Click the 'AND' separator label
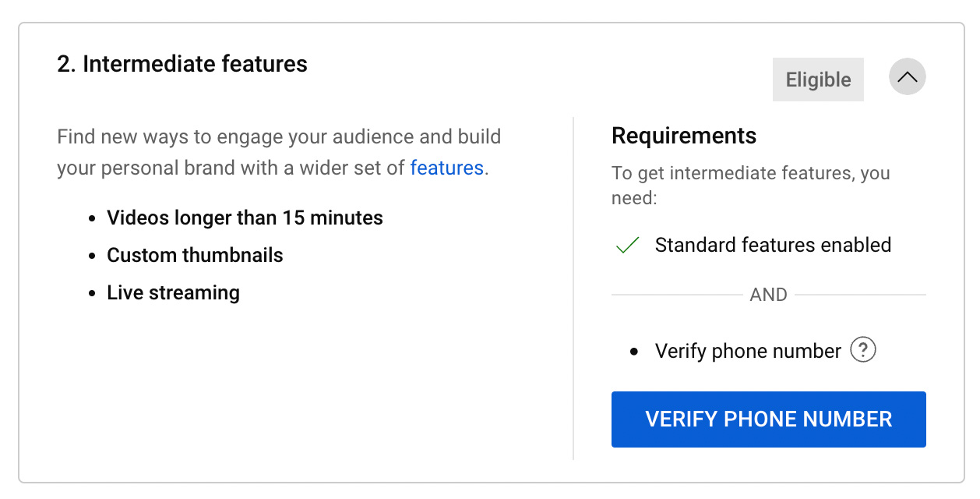 pos(769,295)
